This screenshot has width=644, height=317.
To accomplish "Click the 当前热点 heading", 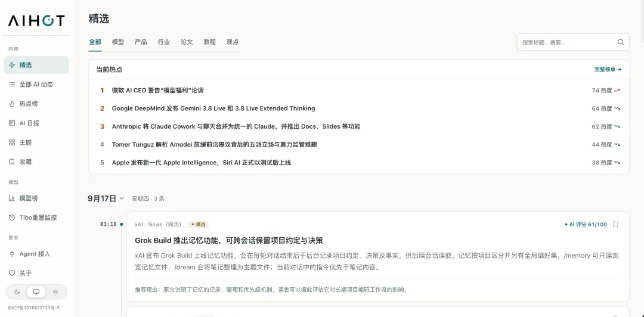I will [x=109, y=69].
